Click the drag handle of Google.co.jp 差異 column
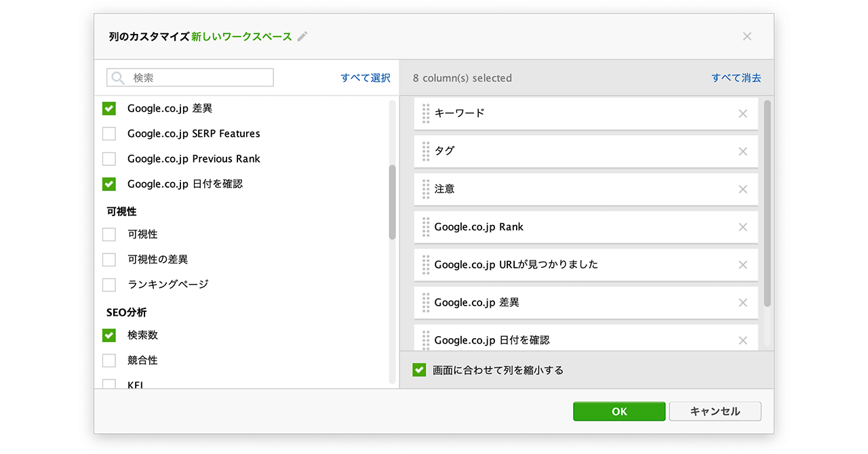 click(426, 303)
